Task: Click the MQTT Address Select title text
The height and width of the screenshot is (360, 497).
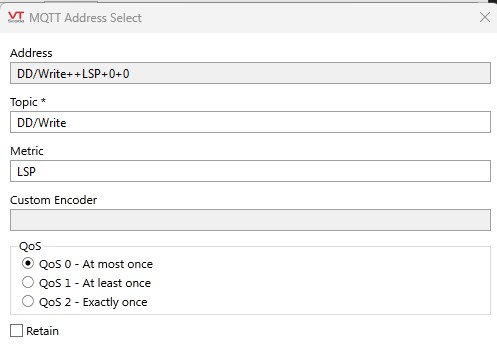Action: 85,18
